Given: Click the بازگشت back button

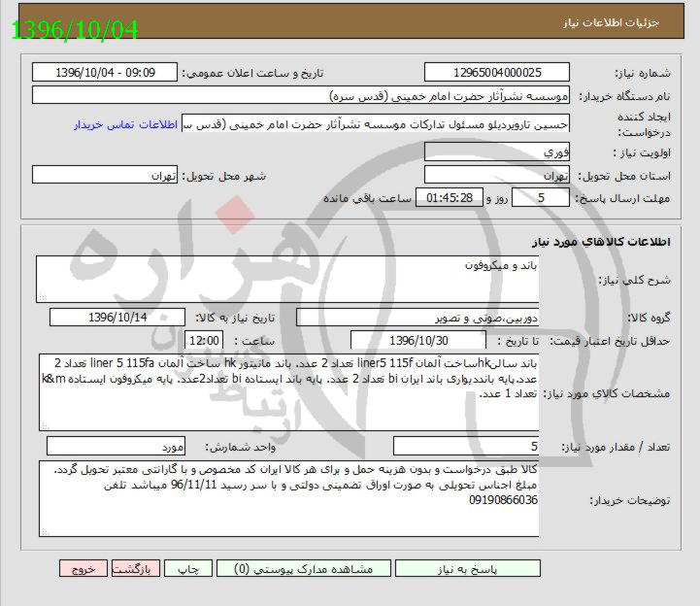Looking at the screenshot, I should 136,568.
